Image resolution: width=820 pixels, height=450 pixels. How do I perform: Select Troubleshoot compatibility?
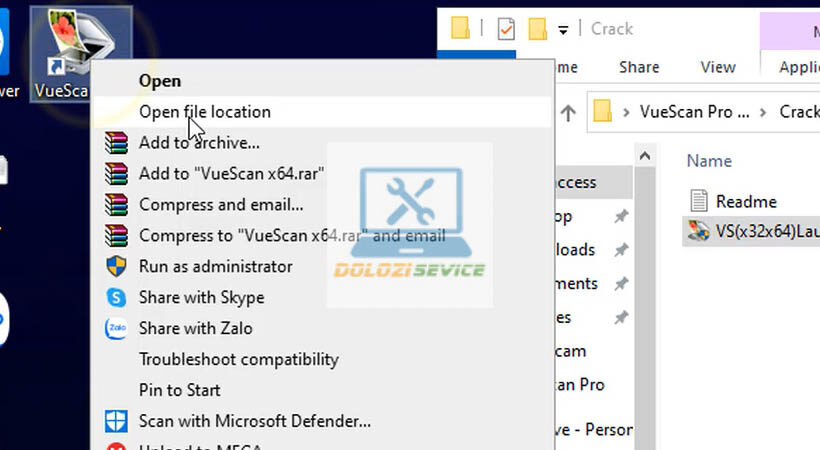tap(238, 359)
